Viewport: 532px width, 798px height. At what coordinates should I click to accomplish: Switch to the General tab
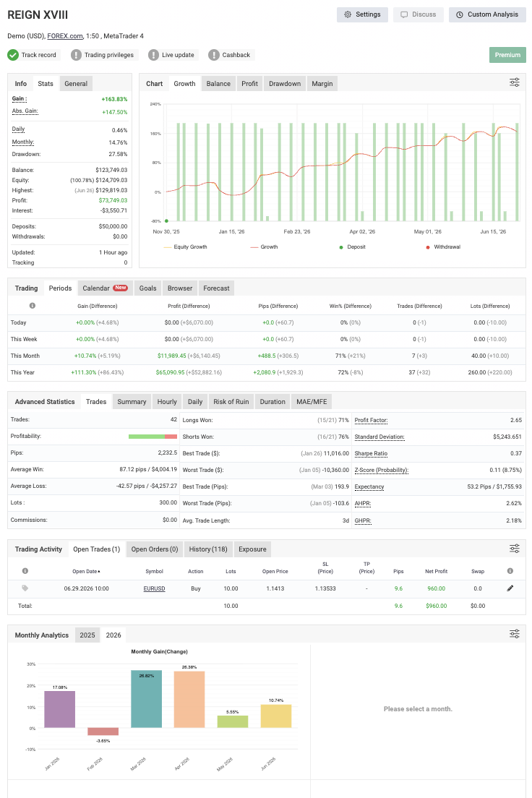tap(76, 83)
